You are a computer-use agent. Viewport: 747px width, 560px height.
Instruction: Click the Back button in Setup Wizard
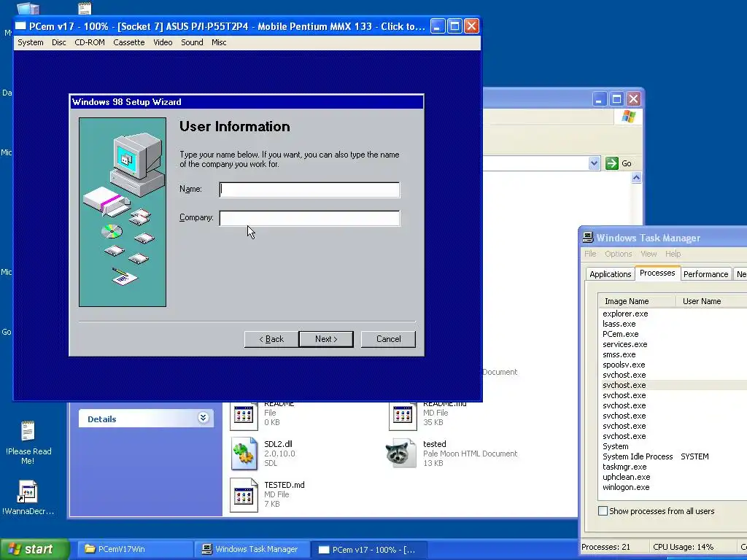tap(271, 339)
